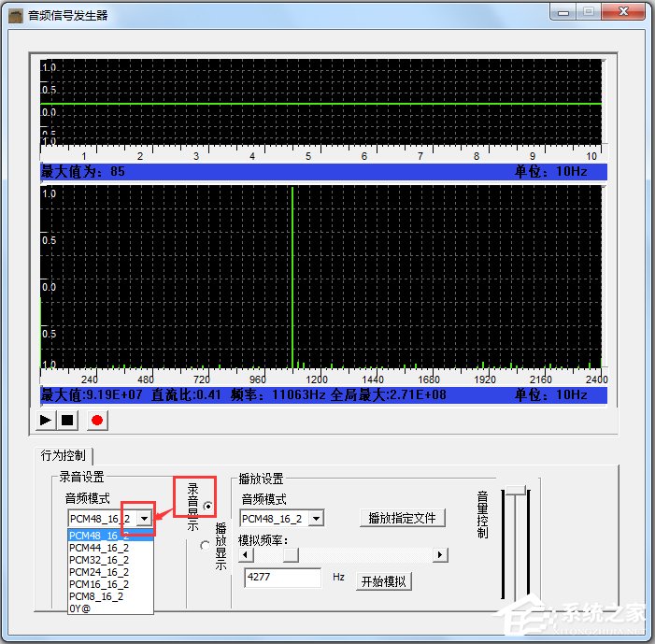Click the 模拟频率 slider thumb
Image resolution: width=655 pixels, height=644 pixels.
tap(291, 555)
